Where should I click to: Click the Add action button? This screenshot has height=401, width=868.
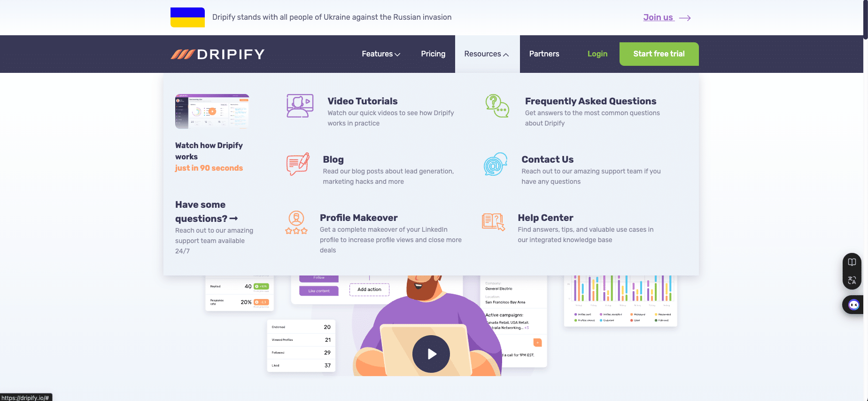pyautogui.click(x=369, y=290)
